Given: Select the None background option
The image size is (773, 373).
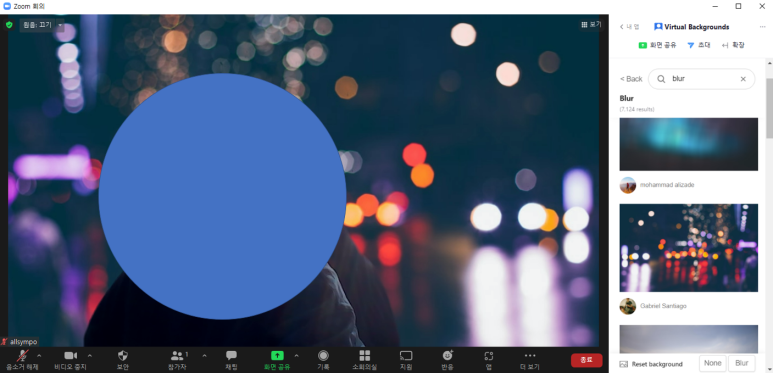Looking at the screenshot, I should click(x=712, y=364).
